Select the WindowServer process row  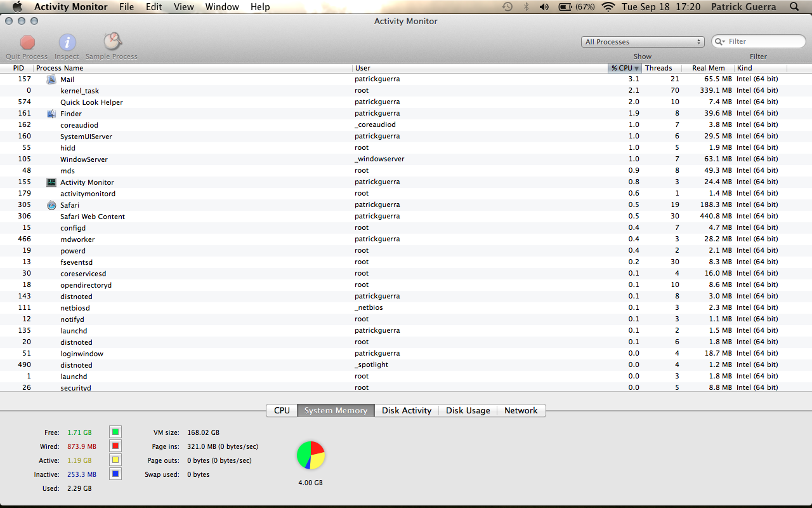(406, 159)
